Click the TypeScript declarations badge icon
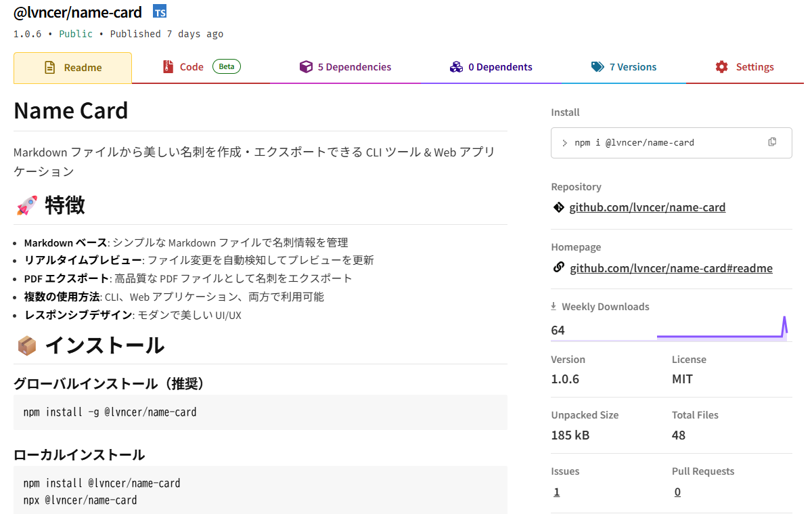Image resolution: width=812 pixels, height=514 pixels. 160,12
